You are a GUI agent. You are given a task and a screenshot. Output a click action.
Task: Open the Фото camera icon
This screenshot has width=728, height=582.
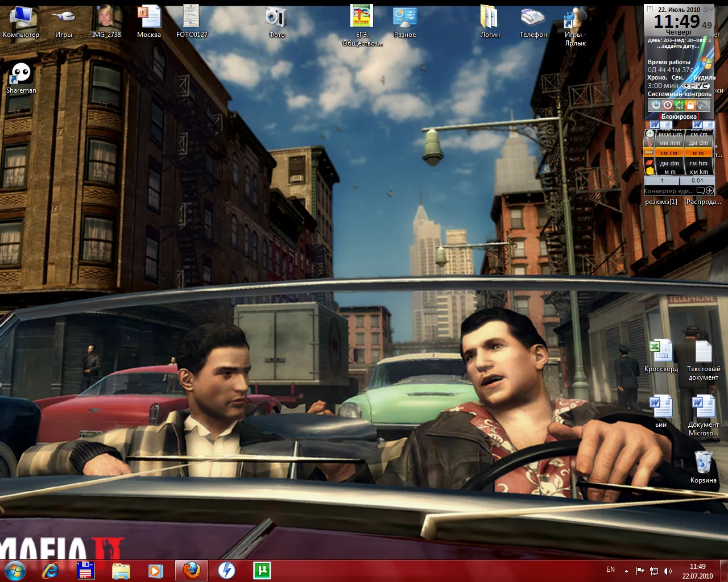pyautogui.click(x=276, y=22)
